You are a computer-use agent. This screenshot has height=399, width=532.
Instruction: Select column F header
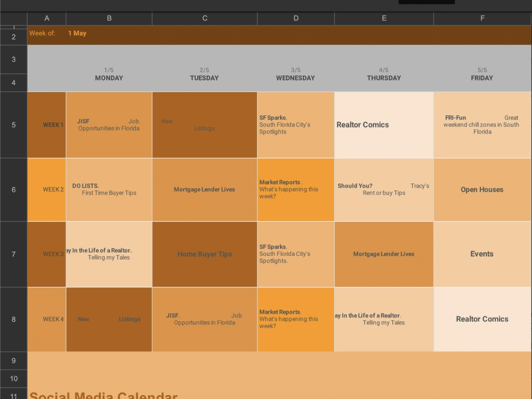coord(483,18)
